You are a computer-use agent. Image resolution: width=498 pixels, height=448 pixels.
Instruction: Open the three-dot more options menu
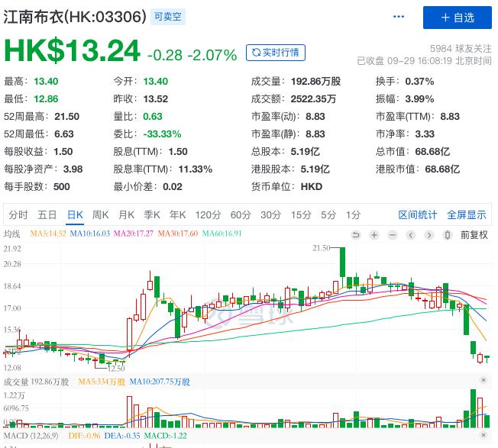point(398,17)
